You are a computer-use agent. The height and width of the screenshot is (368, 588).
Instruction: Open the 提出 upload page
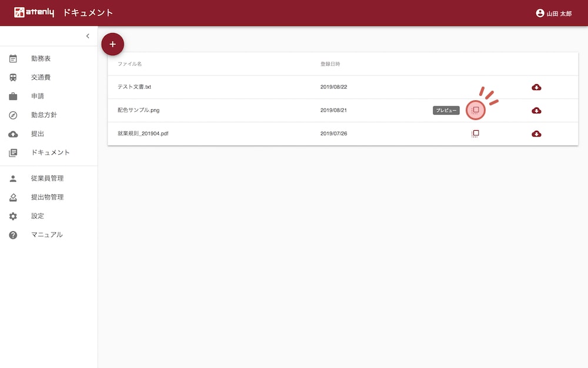pyautogui.click(x=37, y=134)
